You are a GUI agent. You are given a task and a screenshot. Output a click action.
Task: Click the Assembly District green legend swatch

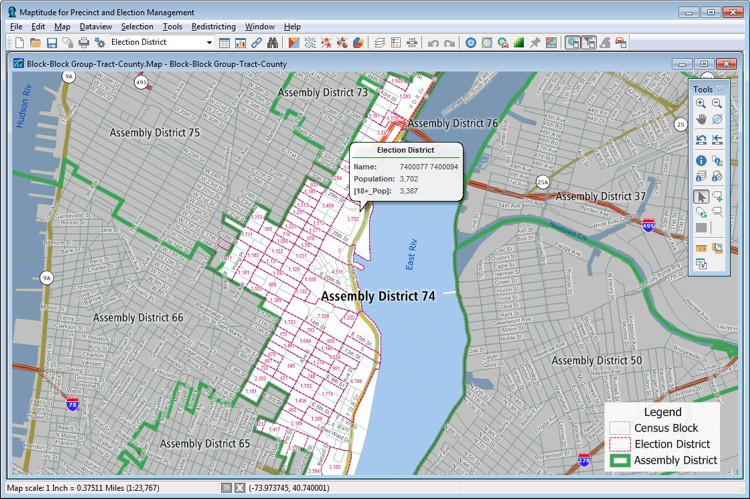(619, 461)
